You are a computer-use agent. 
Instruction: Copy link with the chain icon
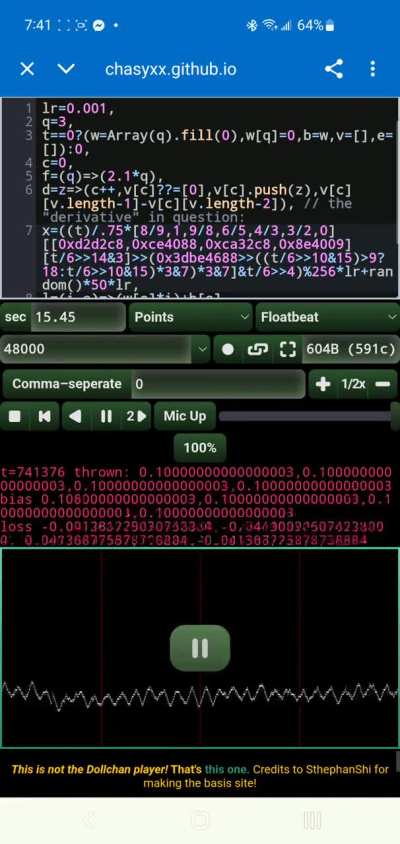click(258, 349)
